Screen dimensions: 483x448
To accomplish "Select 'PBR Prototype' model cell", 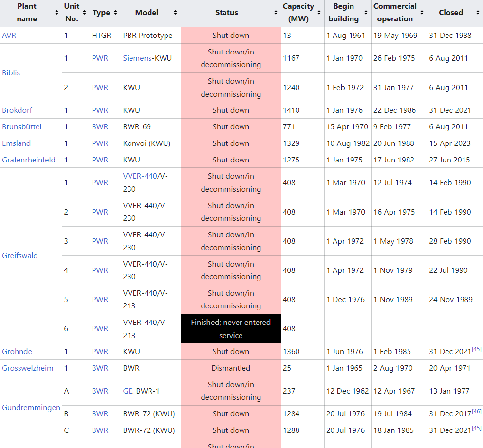I will click(x=150, y=36).
